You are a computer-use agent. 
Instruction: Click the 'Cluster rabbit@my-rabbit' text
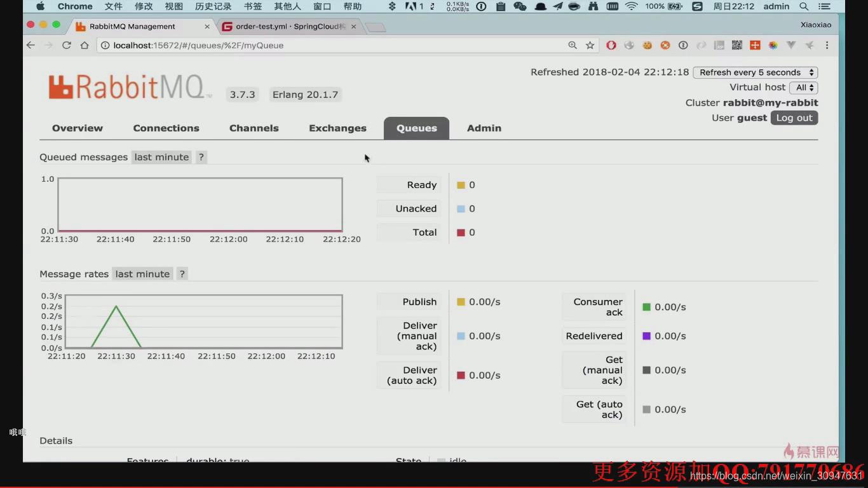(752, 103)
